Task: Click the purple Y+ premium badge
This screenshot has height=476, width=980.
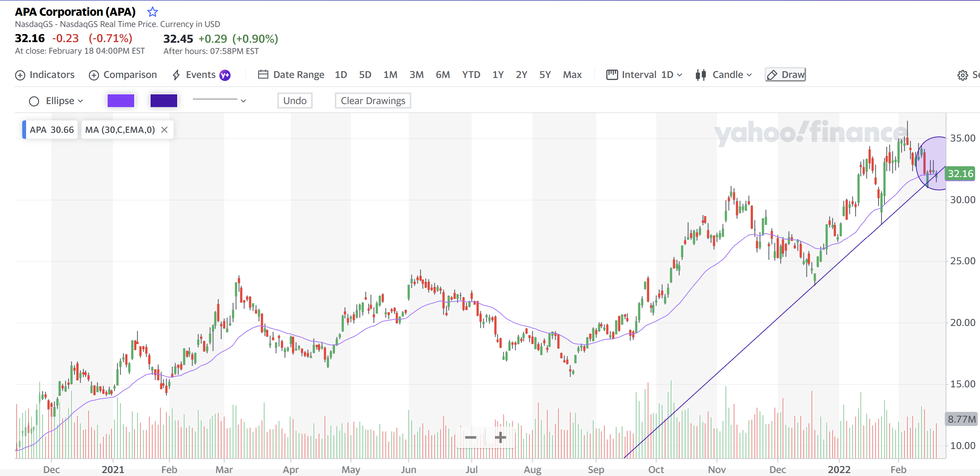Action: [x=225, y=75]
